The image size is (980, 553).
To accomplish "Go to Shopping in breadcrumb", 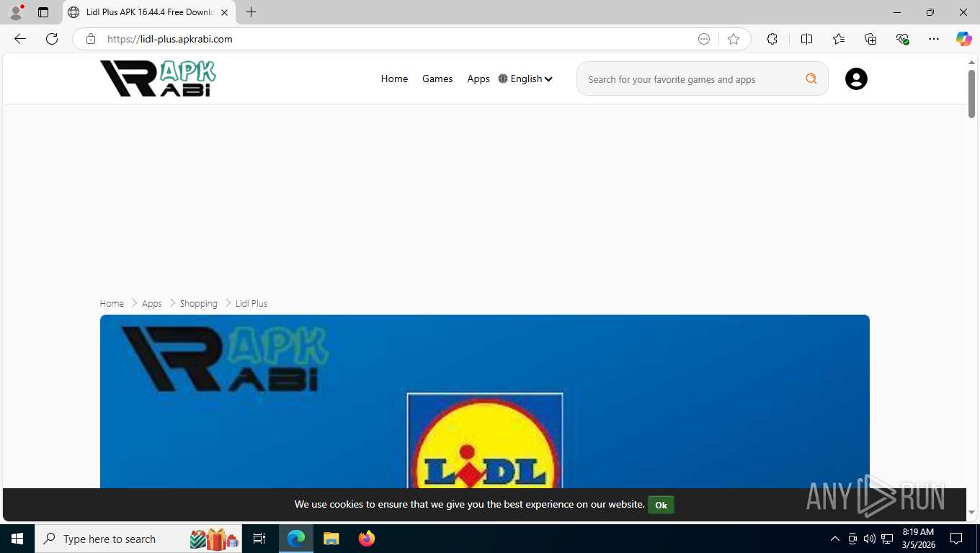I will tap(199, 304).
